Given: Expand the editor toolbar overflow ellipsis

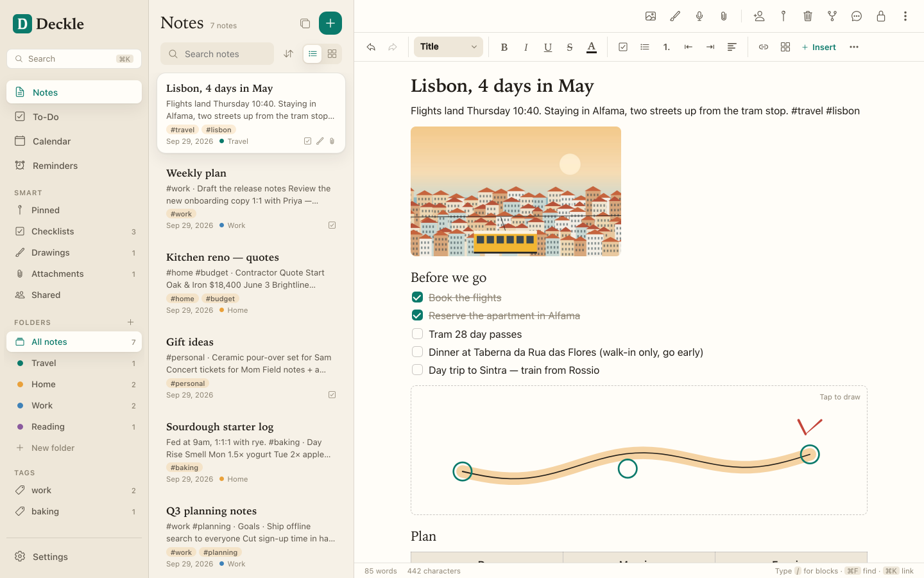Looking at the screenshot, I should (854, 47).
